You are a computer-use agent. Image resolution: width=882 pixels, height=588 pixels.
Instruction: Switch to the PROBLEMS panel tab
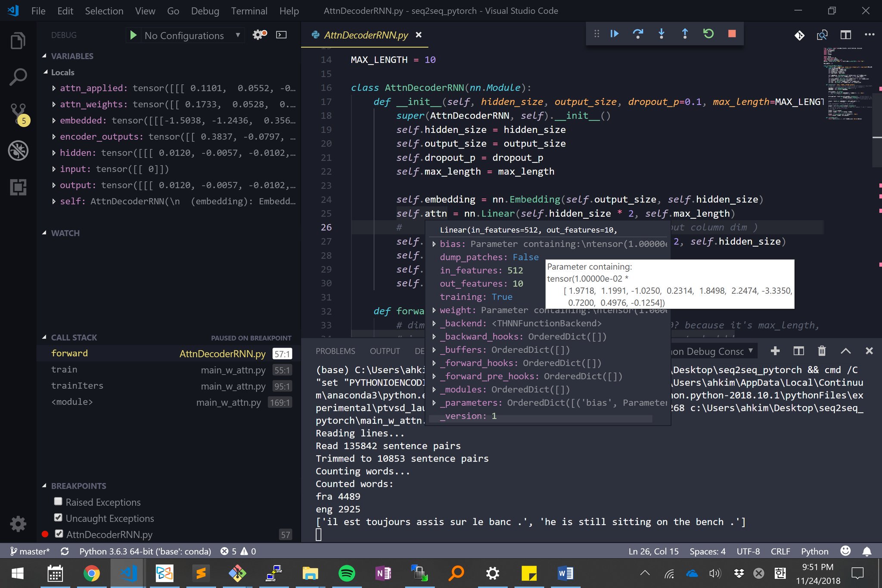335,351
